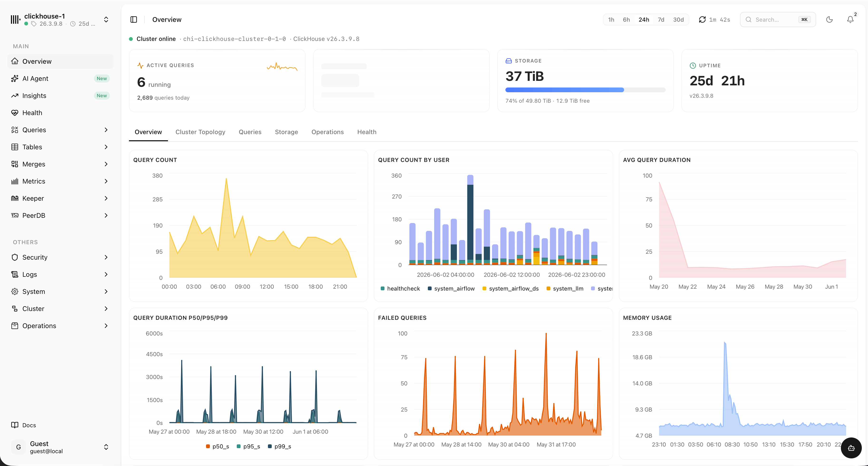Click the Overview home icon in sidebar
This screenshot has height=466, width=868.
(15, 61)
